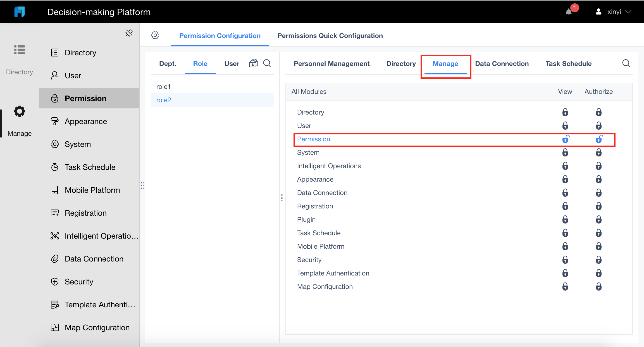
Task: Open the Directory permissions tab
Action: [401, 64]
